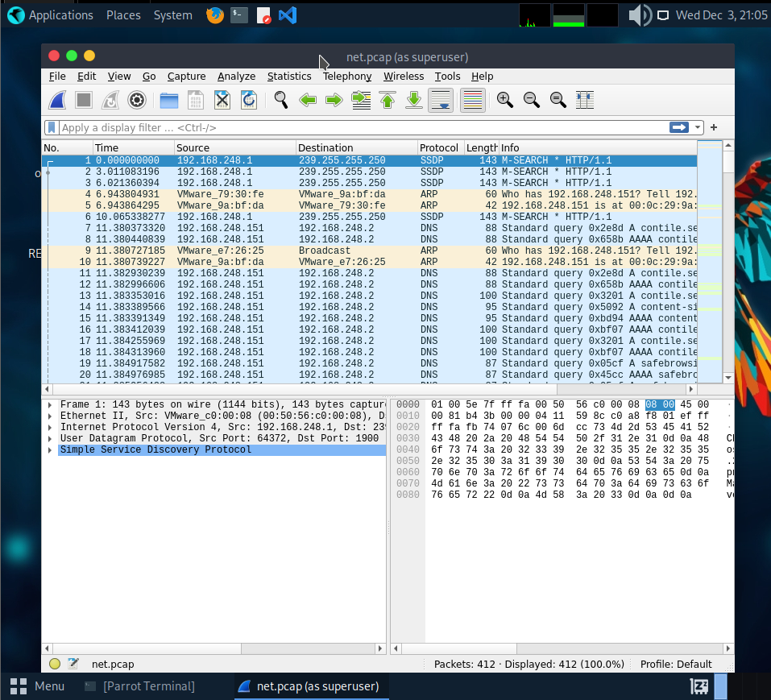Screen dimensions: 771x700
Task: Apply the display filter arrow button
Action: 678,127
